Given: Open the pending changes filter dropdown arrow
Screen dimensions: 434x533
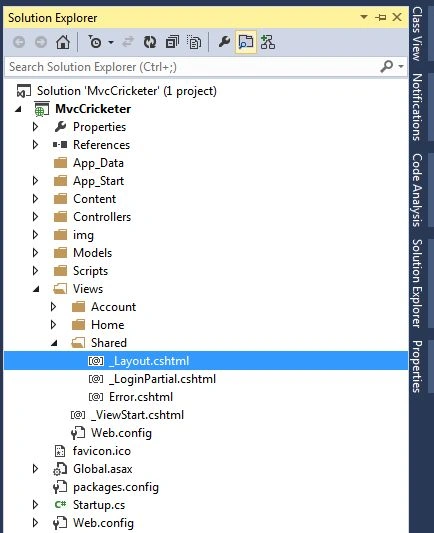Looking at the screenshot, I should coord(111,42).
